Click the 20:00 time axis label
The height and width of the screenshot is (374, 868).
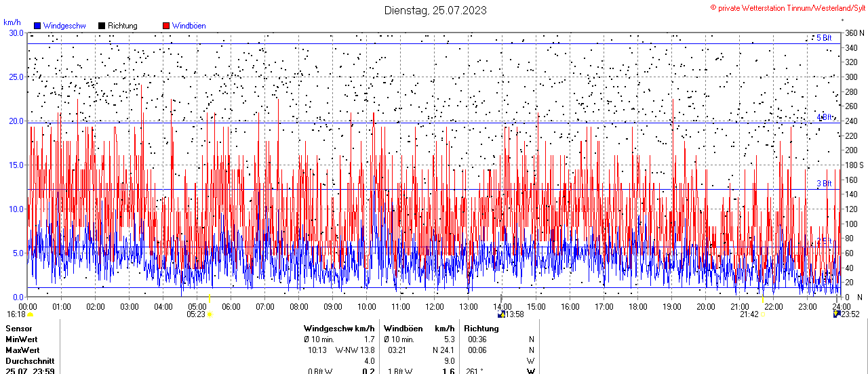706,306
